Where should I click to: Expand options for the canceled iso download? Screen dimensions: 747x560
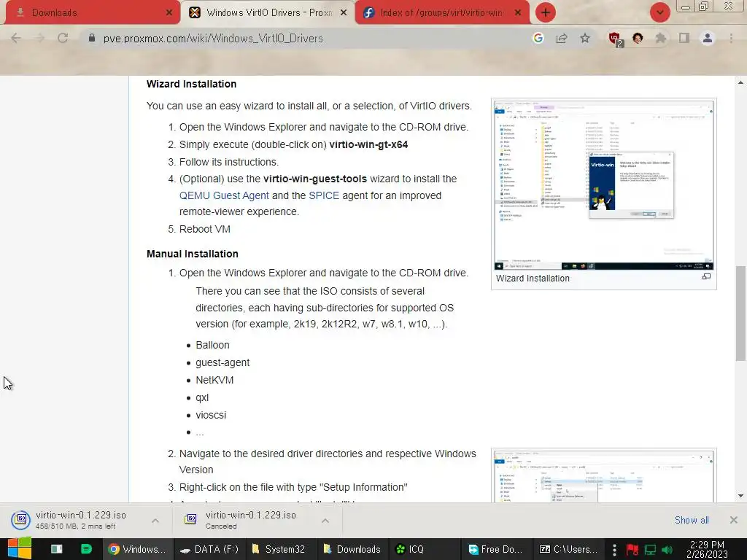pyautogui.click(x=325, y=521)
